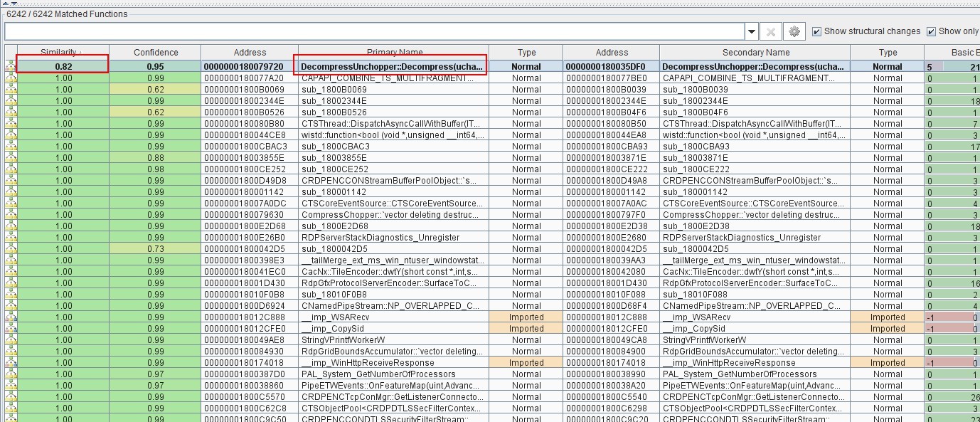This screenshot has width=980, height=422.
Task: Sort by the Confidence column header
Action: tap(156, 53)
